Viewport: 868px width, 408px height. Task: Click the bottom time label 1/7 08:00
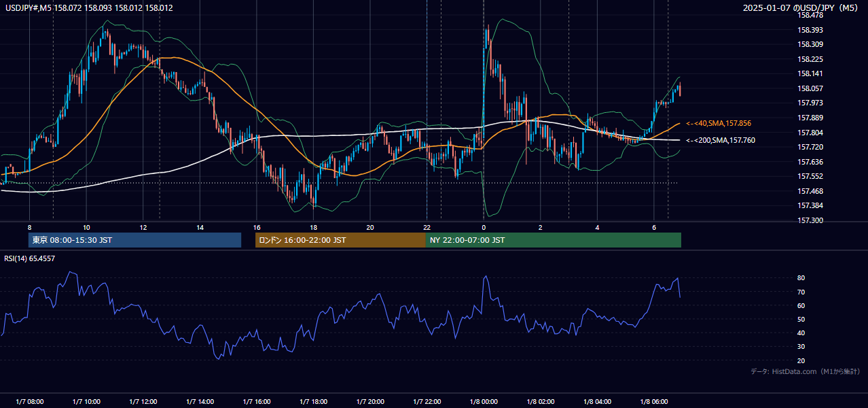pos(29,402)
